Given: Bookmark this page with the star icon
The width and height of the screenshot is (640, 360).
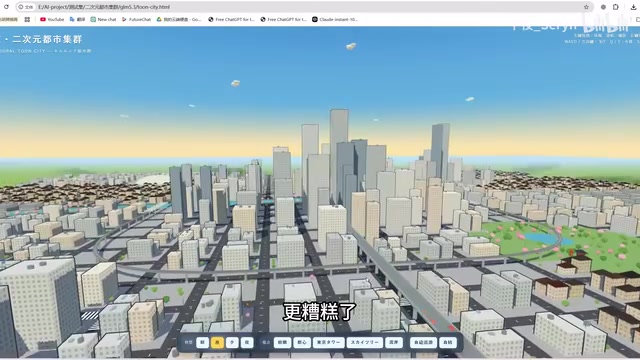Looking at the screenshot, I should 586,7.
